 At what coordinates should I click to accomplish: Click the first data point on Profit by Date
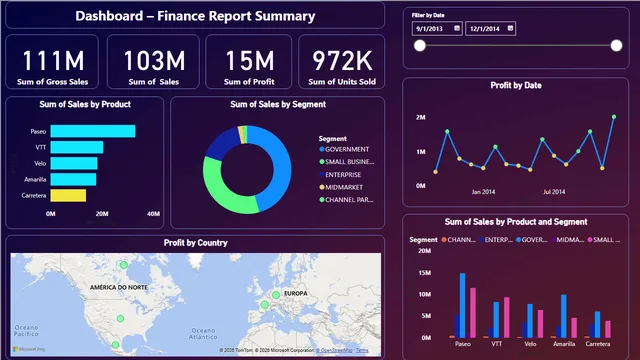pos(436,172)
